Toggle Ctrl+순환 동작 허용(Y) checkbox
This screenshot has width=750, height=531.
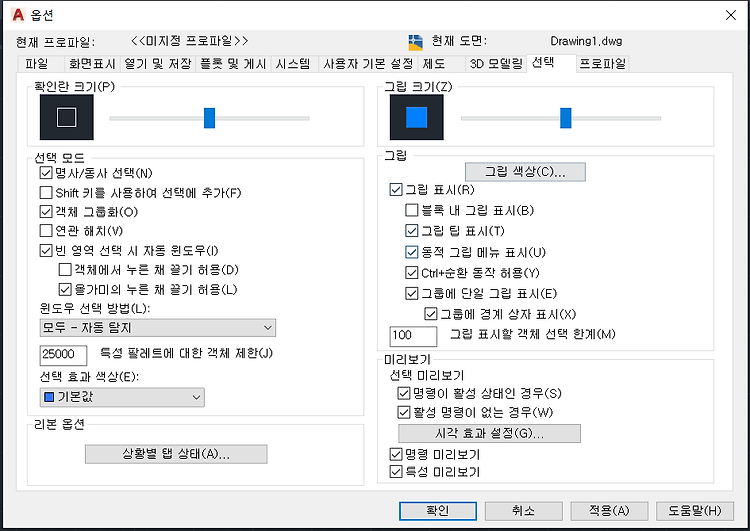click(x=411, y=273)
